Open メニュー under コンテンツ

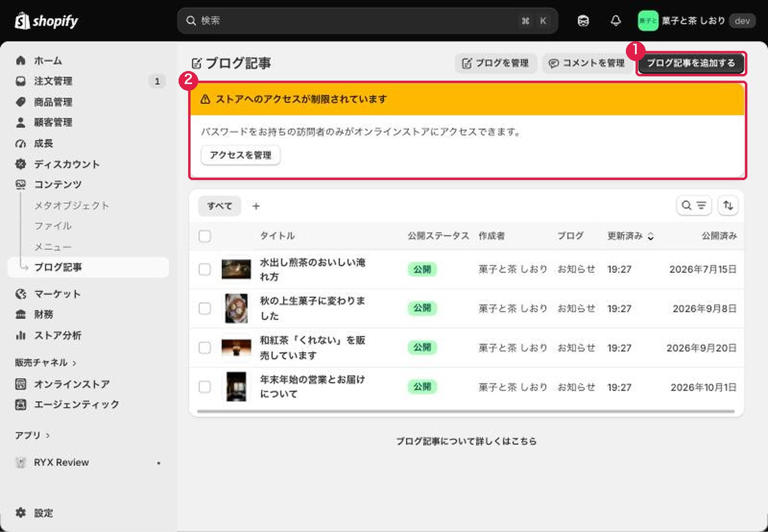pyautogui.click(x=53, y=247)
